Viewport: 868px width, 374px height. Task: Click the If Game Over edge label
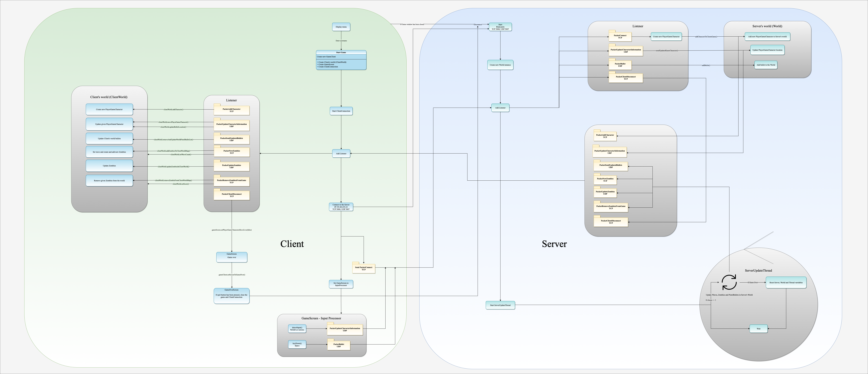(x=752, y=282)
